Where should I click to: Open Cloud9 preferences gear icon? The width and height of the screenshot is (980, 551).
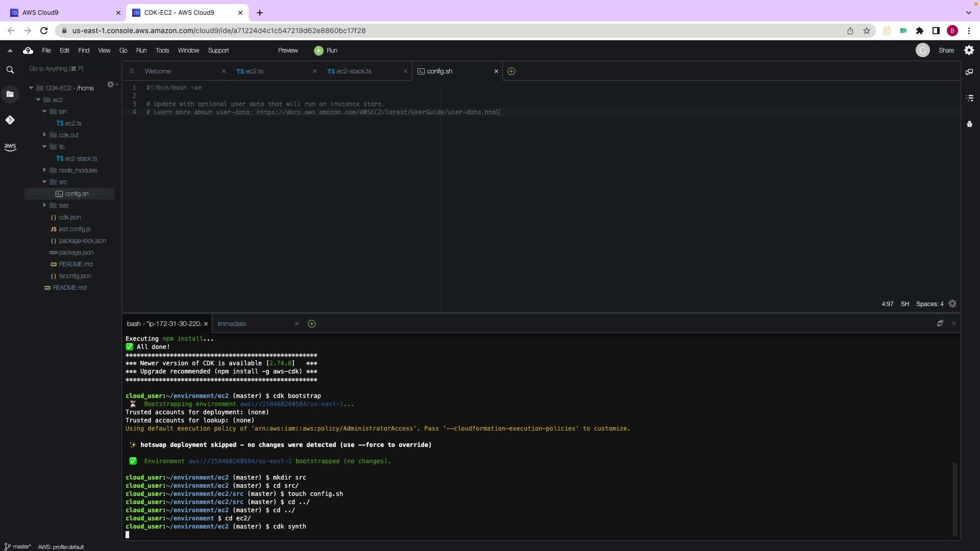[x=969, y=51]
